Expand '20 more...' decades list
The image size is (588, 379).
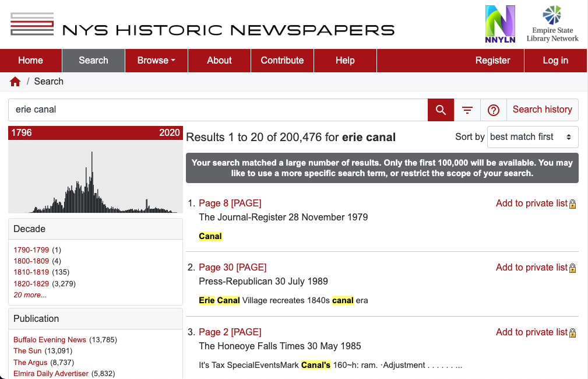tap(30, 295)
